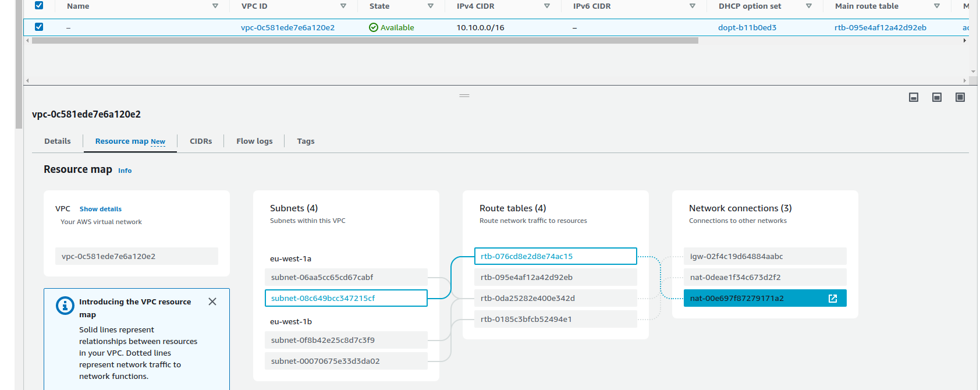980x390 pixels.
Task: Select route table rtb-0da25282e400e342d
Action: [556, 298]
